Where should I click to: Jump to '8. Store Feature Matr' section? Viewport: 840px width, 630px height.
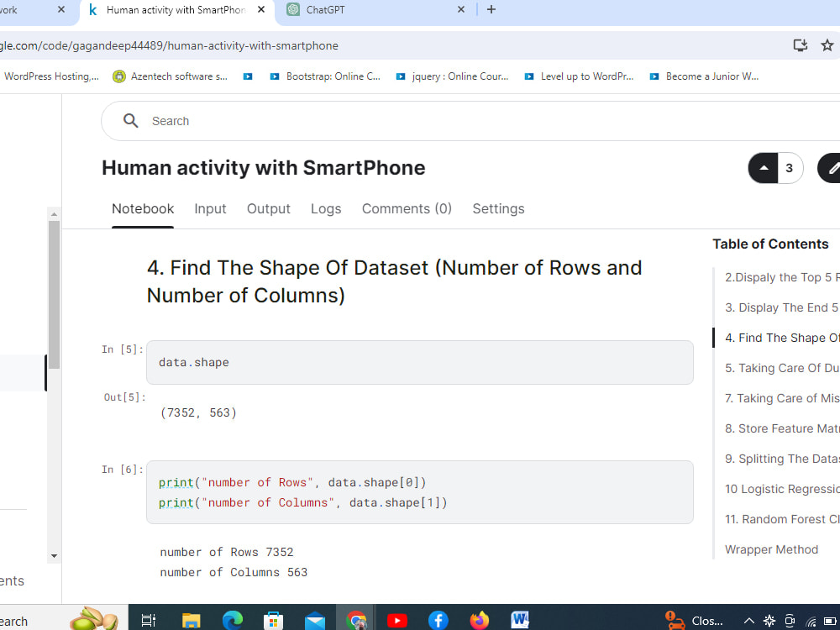tap(781, 428)
